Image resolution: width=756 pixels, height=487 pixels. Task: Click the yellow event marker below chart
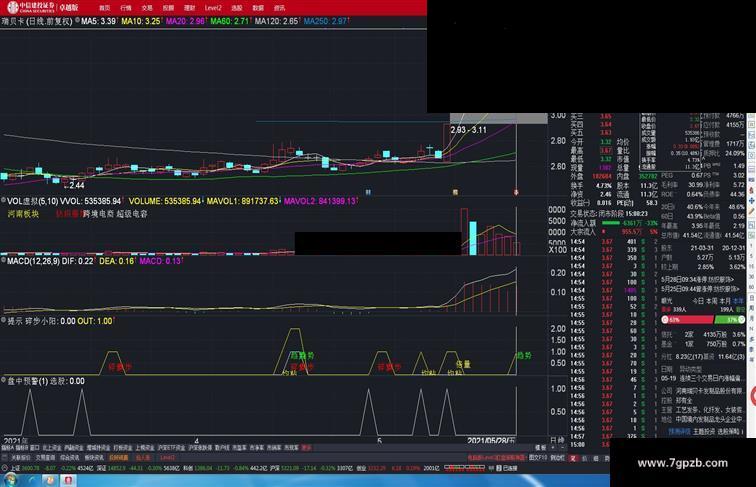(455, 192)
